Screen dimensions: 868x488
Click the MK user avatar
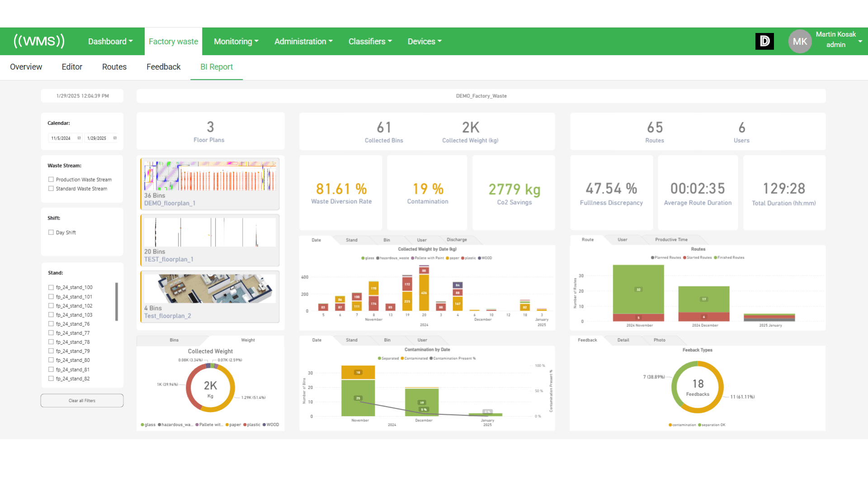point(800,41)
